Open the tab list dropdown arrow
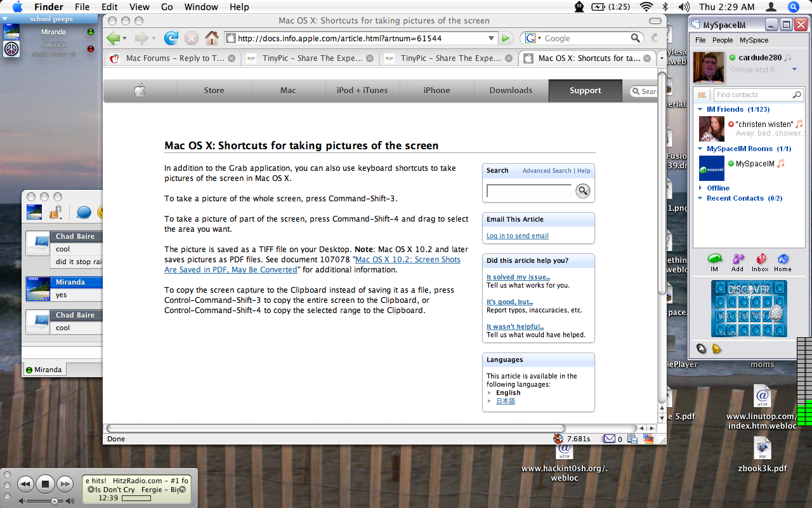Image resolution: width=812 pixels, height=508 pixels. pos(662,58)
